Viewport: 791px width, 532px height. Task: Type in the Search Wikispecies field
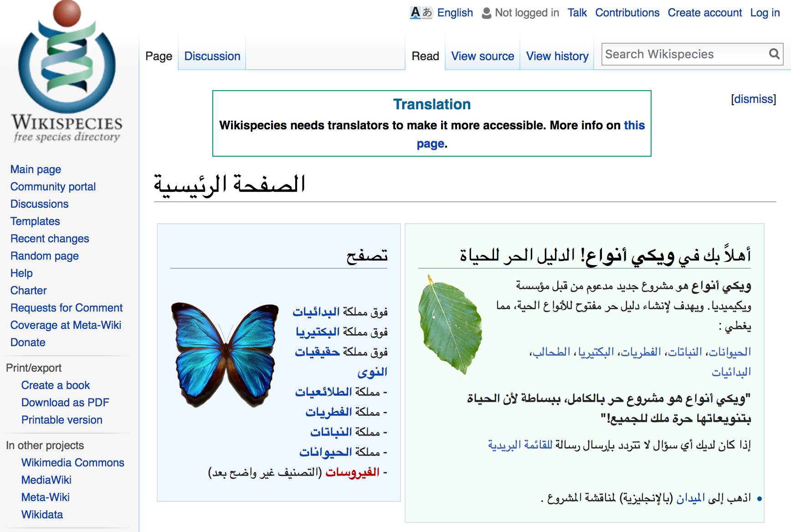click(x=683, y=54)
